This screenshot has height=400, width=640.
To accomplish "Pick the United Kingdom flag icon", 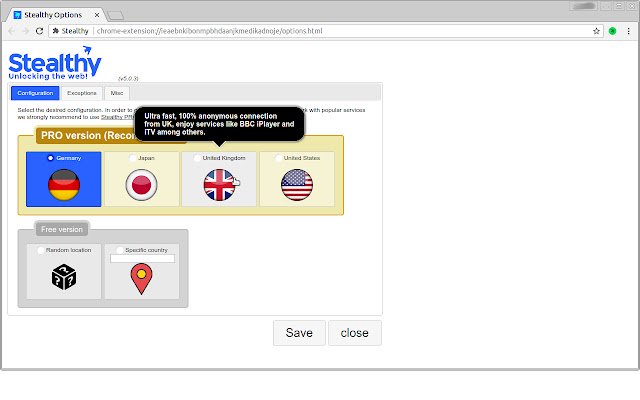I will (219, 185).
